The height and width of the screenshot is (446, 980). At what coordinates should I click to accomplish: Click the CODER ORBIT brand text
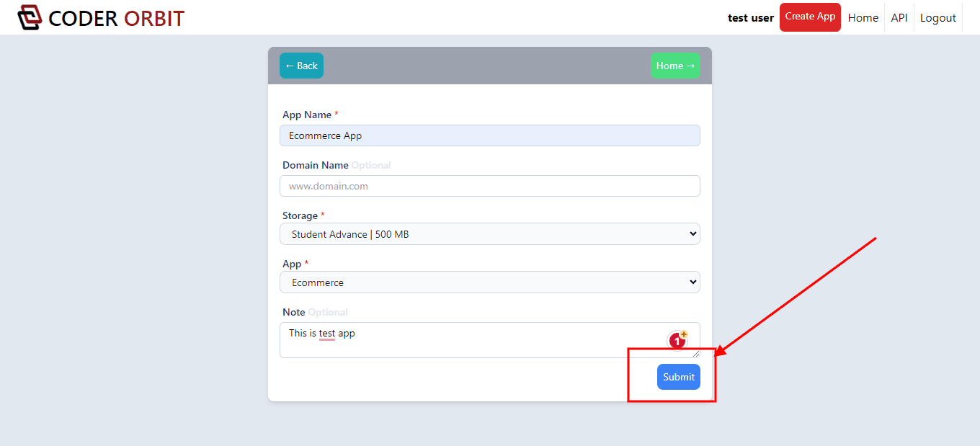coord(116,18)
